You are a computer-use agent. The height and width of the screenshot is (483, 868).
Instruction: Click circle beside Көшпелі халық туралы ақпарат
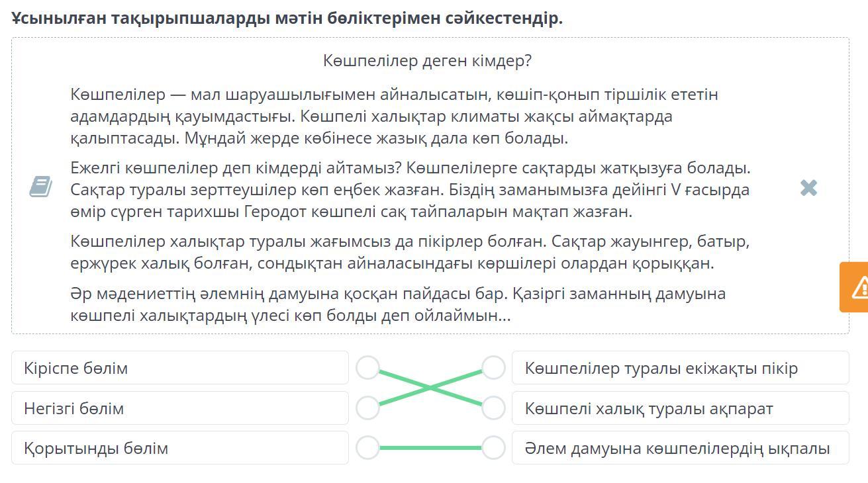[x=493, y=408]
